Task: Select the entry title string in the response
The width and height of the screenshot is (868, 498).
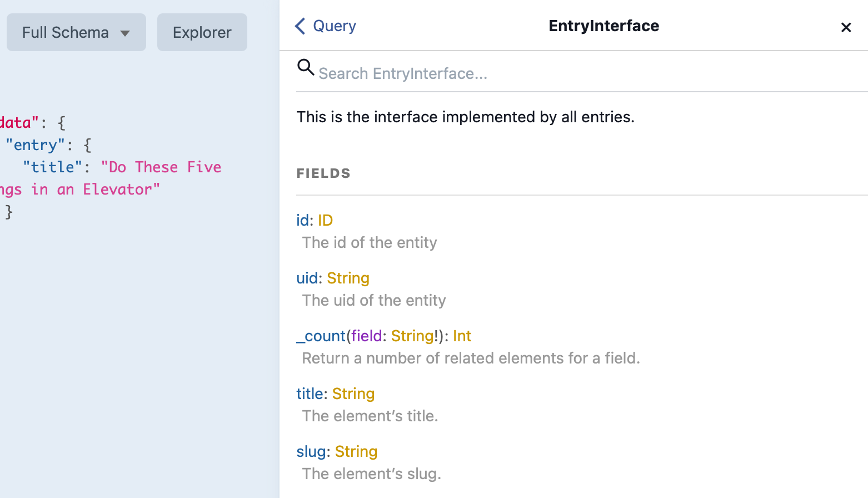Action: 161,167
